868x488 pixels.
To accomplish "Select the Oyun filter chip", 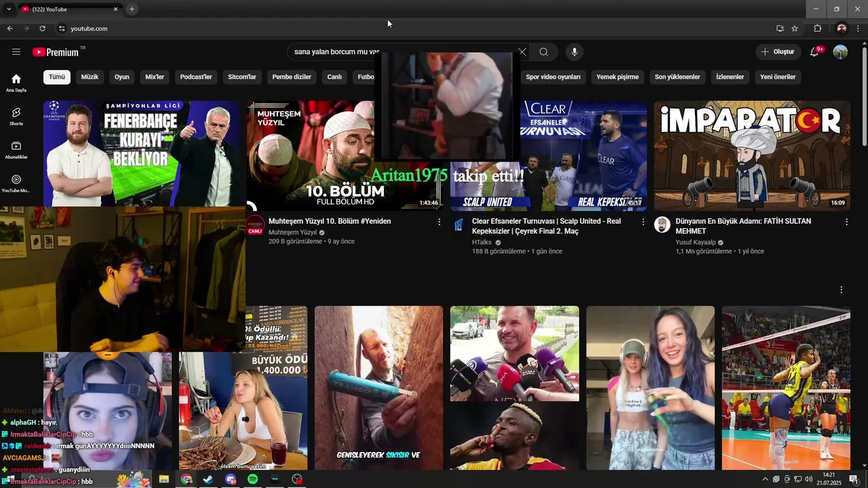I will click(x=122, y=77).
